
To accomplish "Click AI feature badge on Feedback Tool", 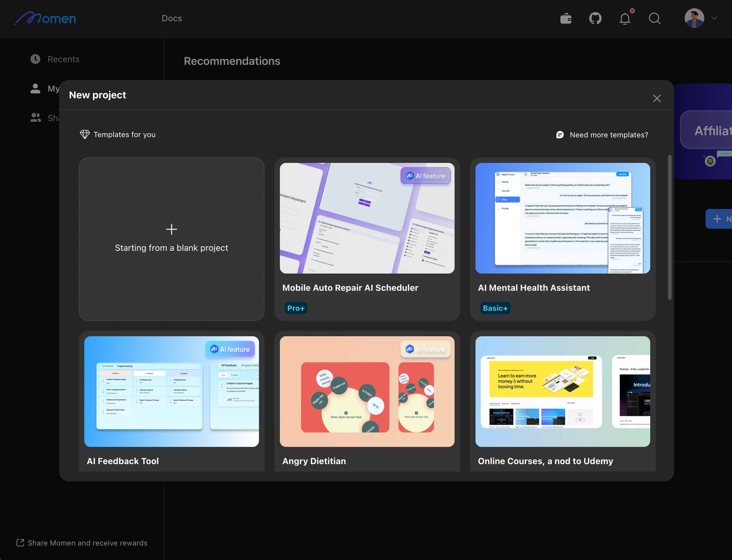I will [230, 349].
